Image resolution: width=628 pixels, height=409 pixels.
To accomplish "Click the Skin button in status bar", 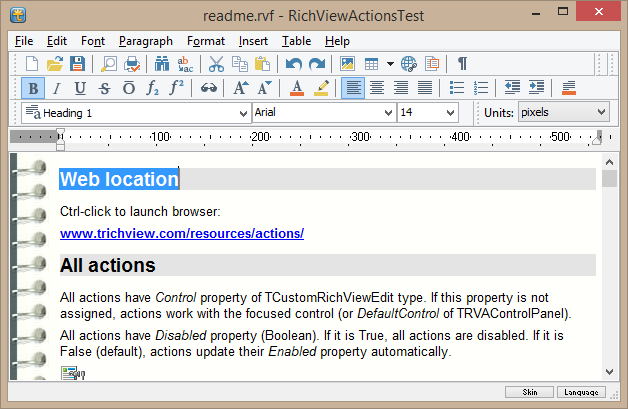I will tap(530, 392).
